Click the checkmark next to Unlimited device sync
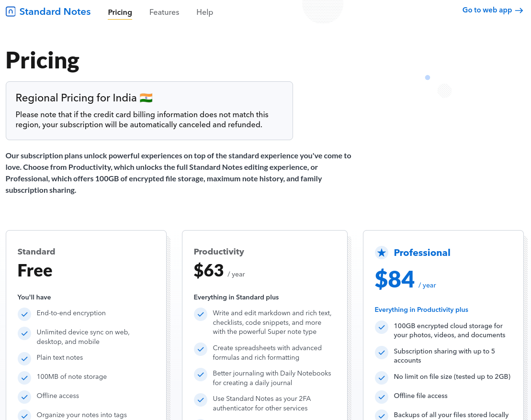The image size is (531, 420). 24,333
